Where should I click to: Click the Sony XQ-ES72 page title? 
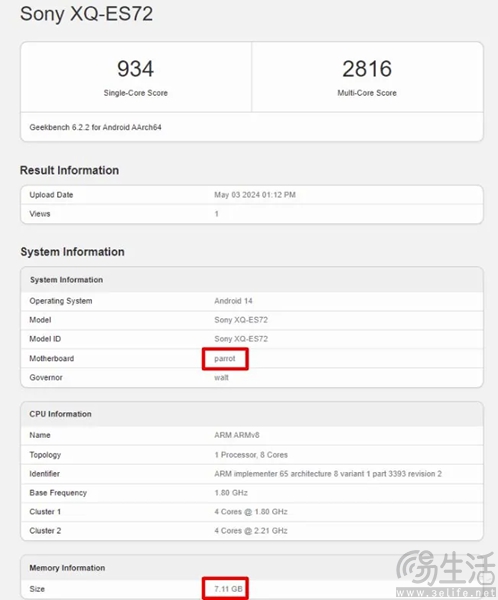coord(87,14)
